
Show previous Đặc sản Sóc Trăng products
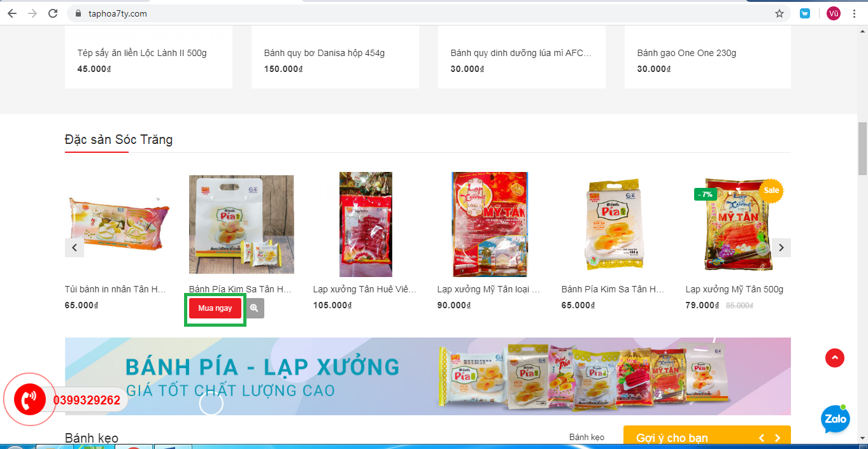tap(75, 248)
